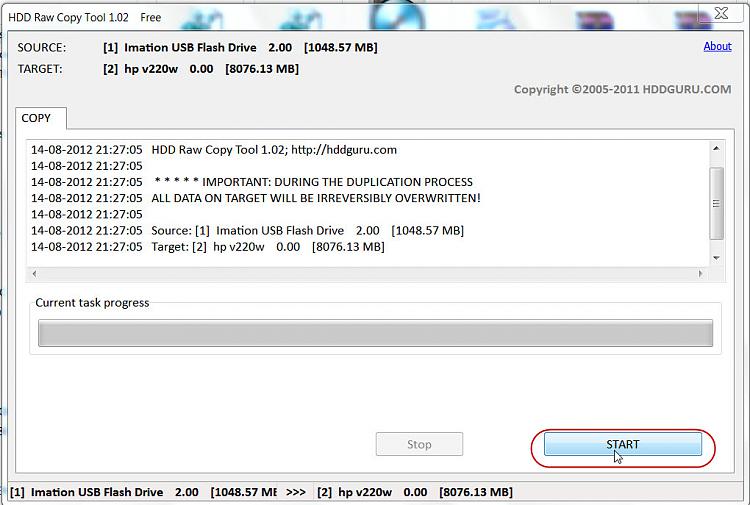The height and width of the screenshot is (505, 750).
Task: Click status bar source 'Imation USB Flash Drive'
Action: tap(97, 492)
